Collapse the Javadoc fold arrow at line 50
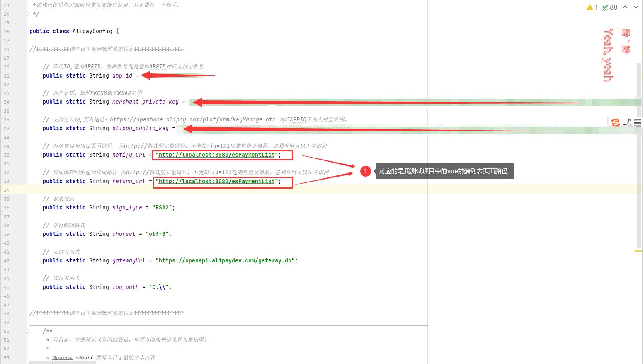643x364 pixels. click(27, 331)
